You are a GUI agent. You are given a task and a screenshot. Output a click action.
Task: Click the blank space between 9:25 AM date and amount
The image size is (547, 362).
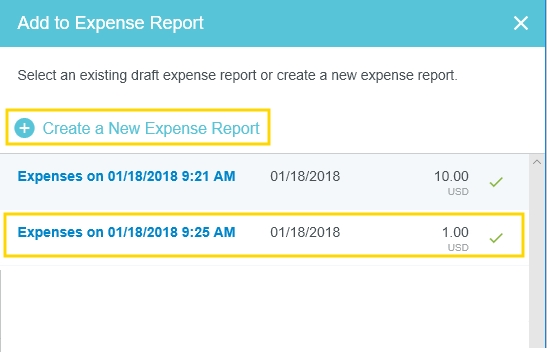pyautogui.click(x=391, y=232)
